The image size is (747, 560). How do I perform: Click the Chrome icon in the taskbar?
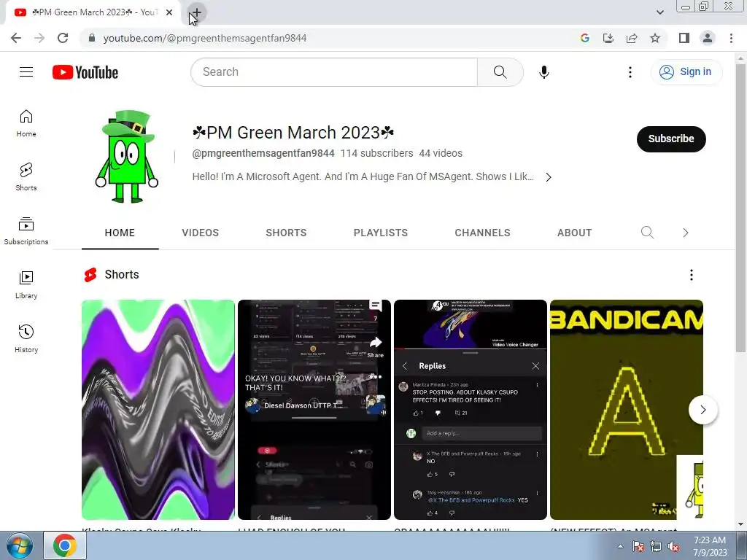tap(65, 545)
